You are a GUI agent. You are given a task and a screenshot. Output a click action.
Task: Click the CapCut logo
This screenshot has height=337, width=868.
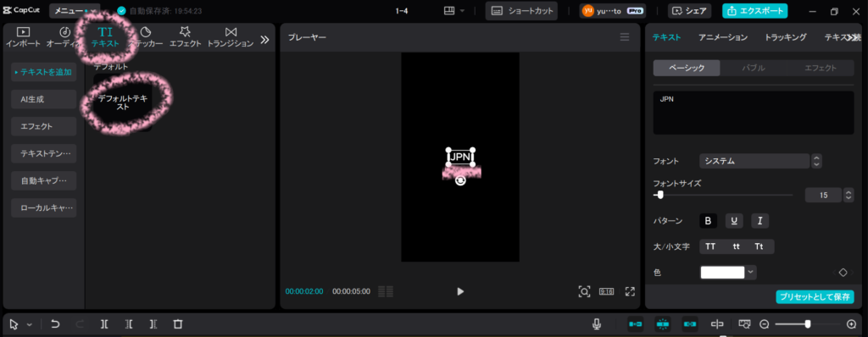click(x=21, y=10)
